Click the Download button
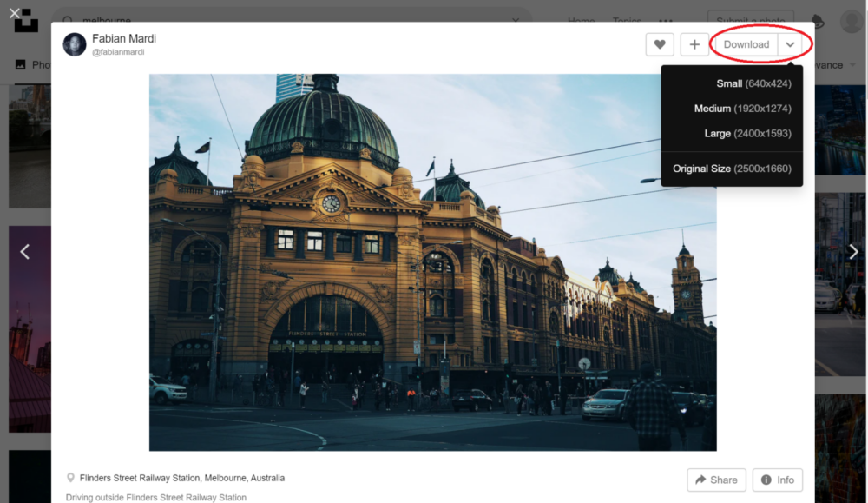Screen dimensions: 868x503 [x=746, y=44]
